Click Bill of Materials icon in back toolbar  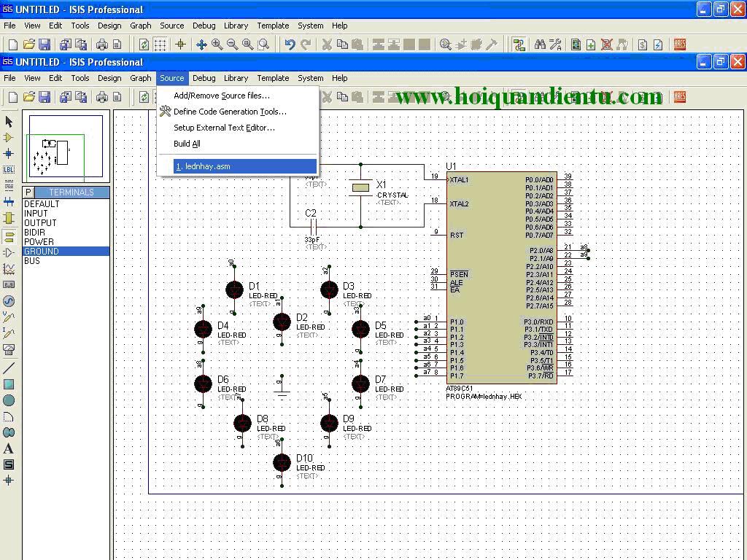643,44
